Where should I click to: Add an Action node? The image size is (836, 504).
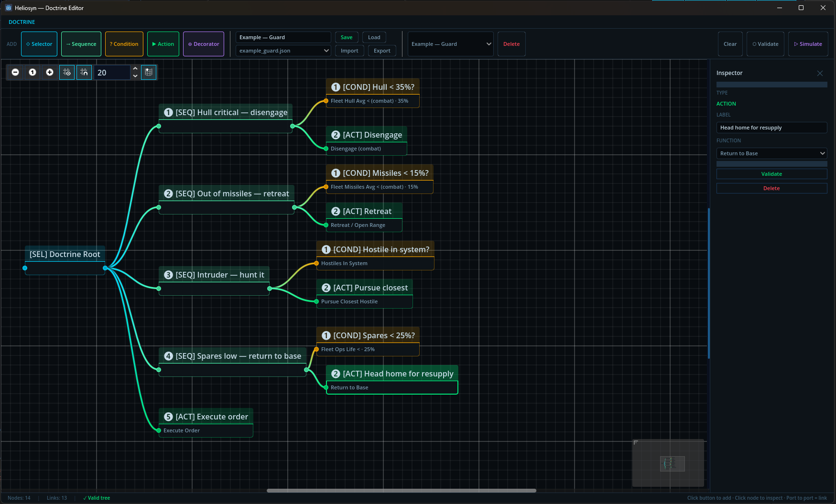coord(163,44)
